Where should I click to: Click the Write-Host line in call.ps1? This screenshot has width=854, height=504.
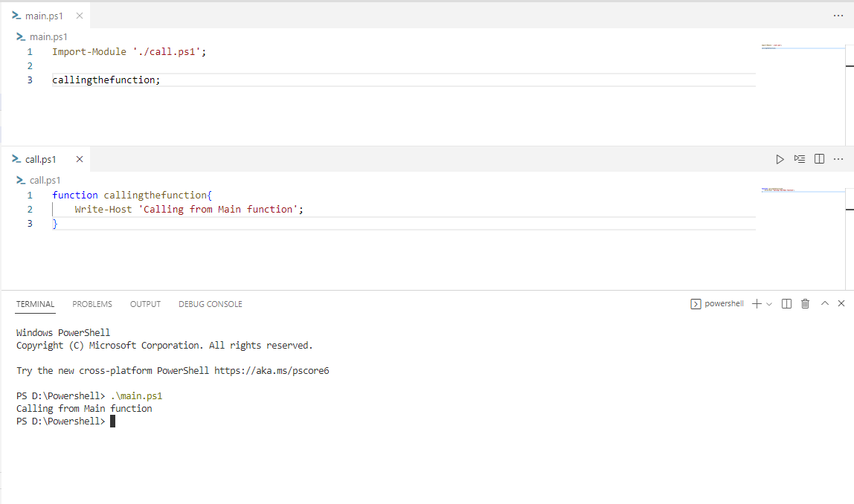click(x=189, y=210)
